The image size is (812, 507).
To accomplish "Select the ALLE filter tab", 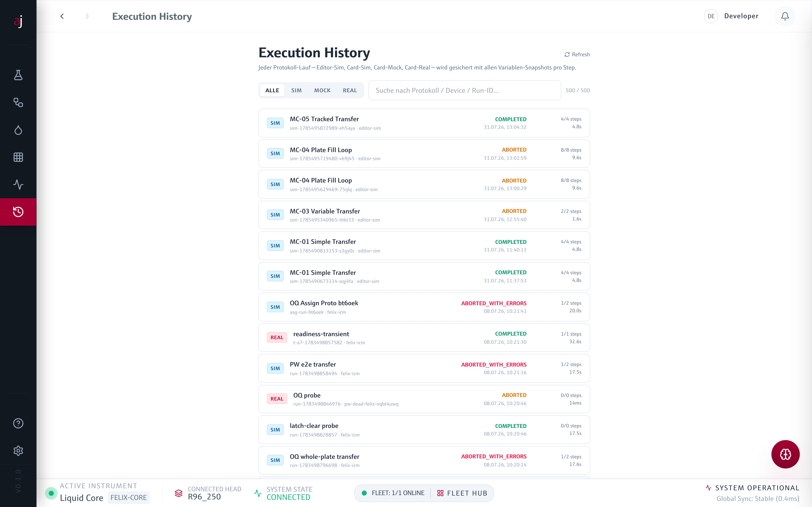I will [272, 90].
